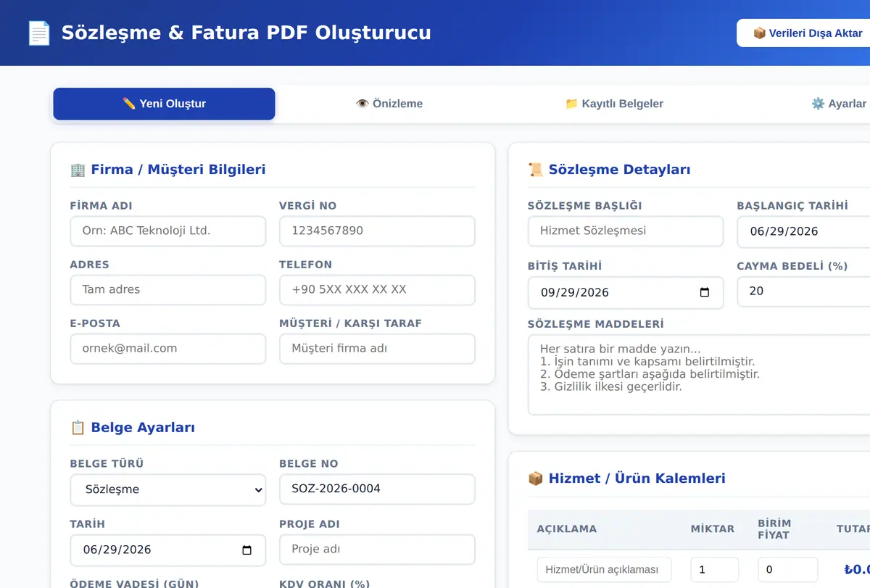Click the Müşteri / Karşı Taraf field
870x588 pixels.
click(x=377, y=349)
